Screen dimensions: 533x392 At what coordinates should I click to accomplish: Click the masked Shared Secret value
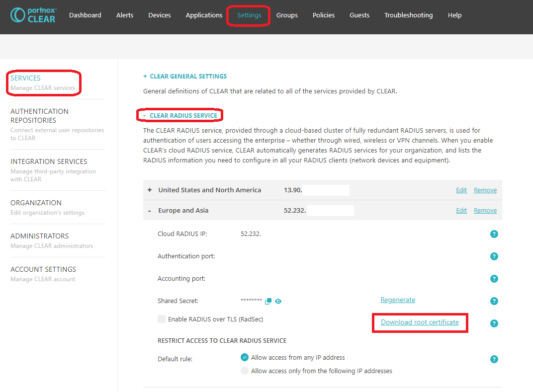[251, 300]
